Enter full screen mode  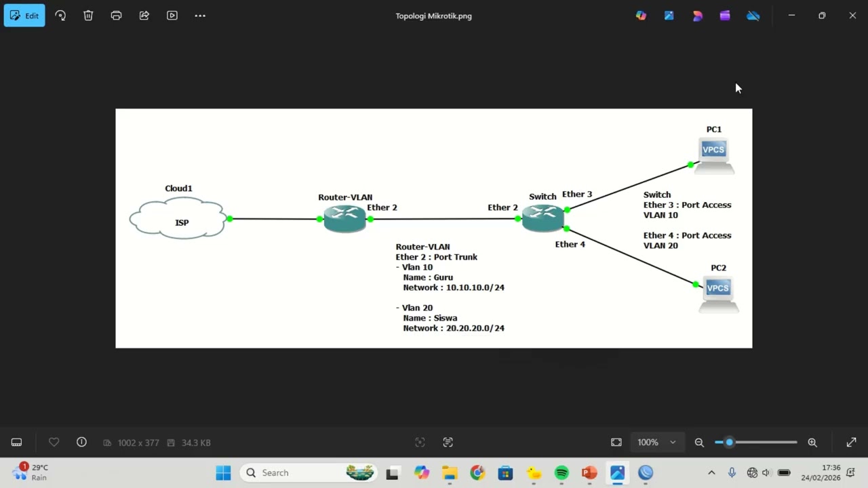click(x=851, y=443)
